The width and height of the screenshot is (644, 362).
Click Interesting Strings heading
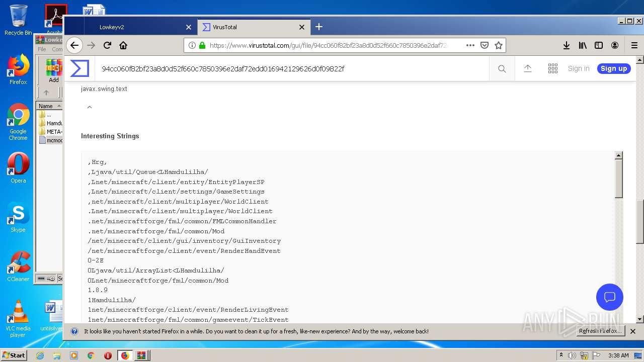pos(110,136)
